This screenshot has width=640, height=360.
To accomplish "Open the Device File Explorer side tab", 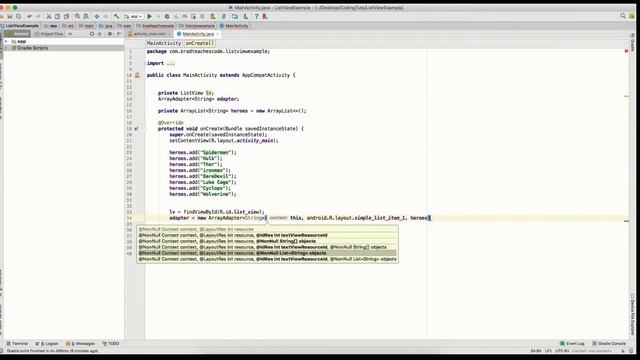I will 632,315.
